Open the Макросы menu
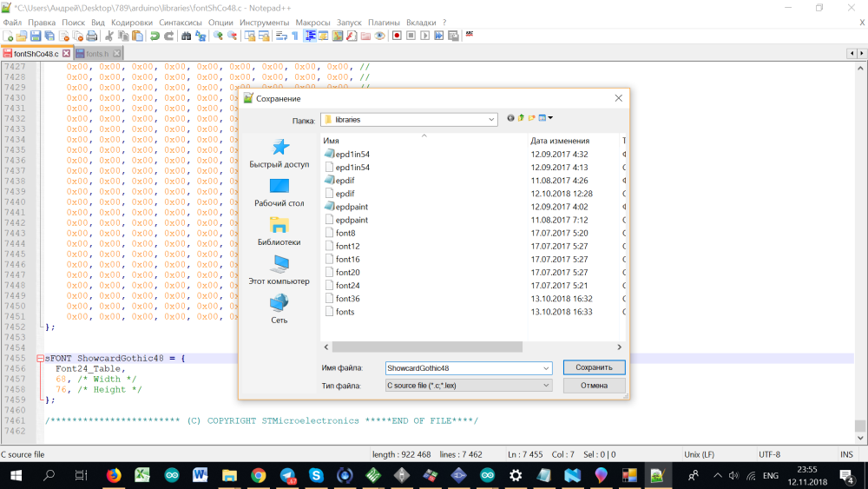The width and height of the screenshot is (868, 489). [x=312, y=23]
